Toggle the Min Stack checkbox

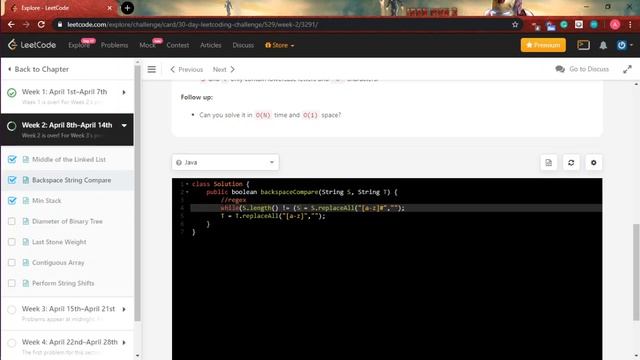point(12,200)
